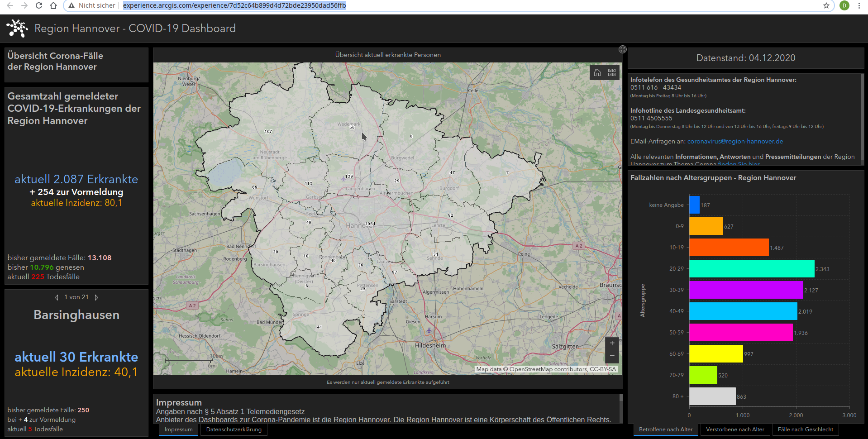Select the 0-9 orange bar

point(706,226)
